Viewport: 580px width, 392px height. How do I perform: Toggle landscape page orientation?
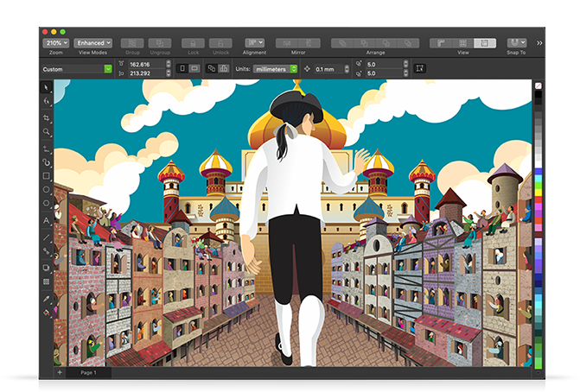(194, 68)
